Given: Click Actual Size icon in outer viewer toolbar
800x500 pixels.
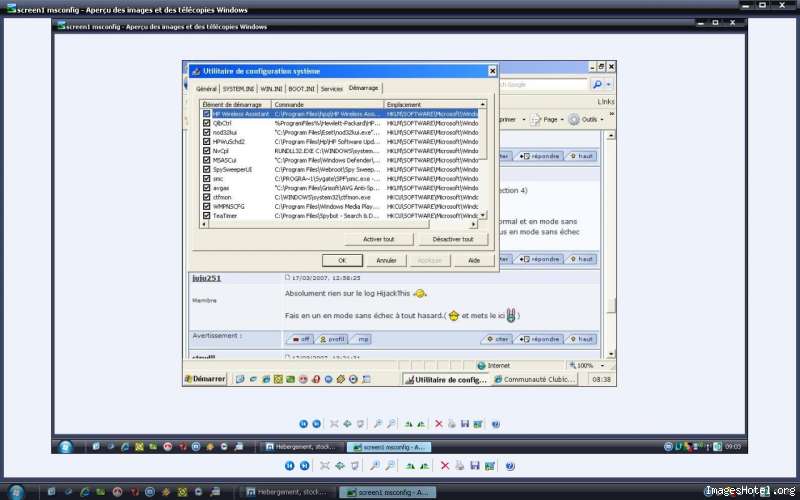Looking at the screenshot, I should pyautogui.click(x=340, y=466).
